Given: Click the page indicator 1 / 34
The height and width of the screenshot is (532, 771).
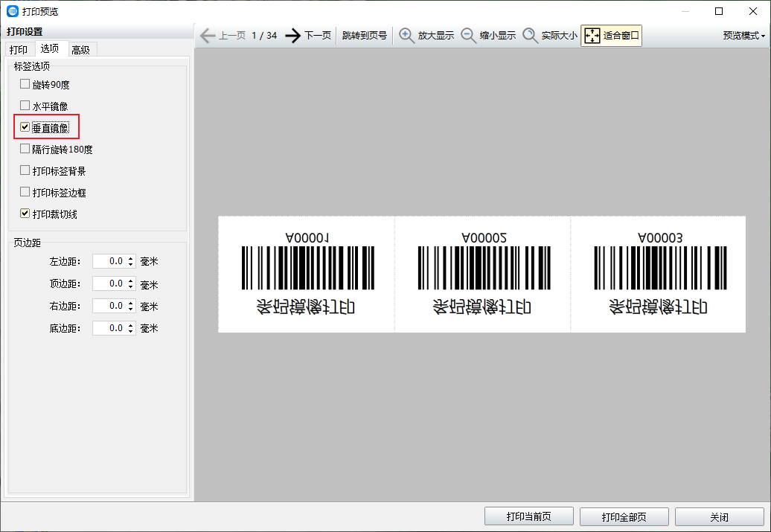Looking at the screenshot, I should pos(264,36).
